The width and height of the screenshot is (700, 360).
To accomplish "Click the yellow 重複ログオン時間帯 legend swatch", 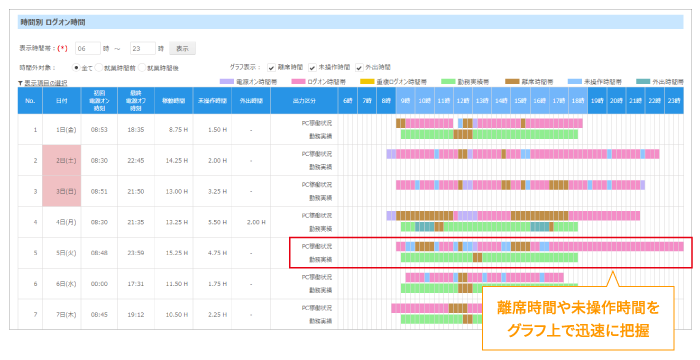I will tap(367, 82).
